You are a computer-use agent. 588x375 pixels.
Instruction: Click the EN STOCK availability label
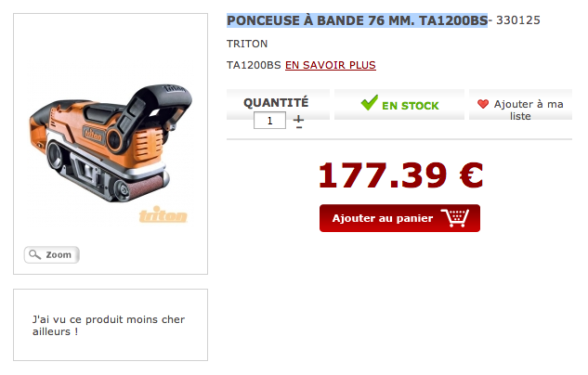pyautogui.click(x=411, y=106)
